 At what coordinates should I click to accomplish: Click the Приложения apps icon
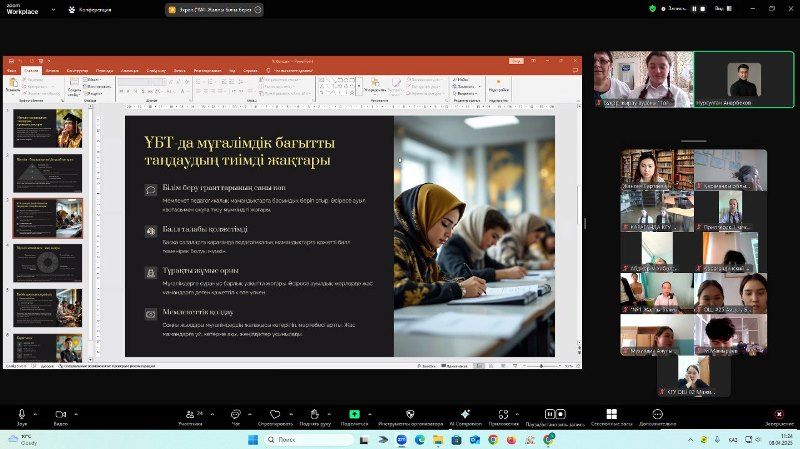504,414
